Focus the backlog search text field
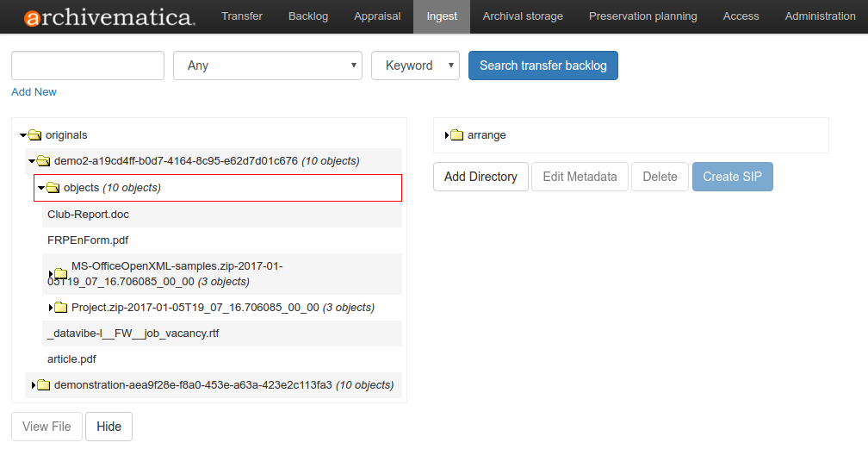Image resolution: width=868 pixels, height=449 pixels. (88, 65)
